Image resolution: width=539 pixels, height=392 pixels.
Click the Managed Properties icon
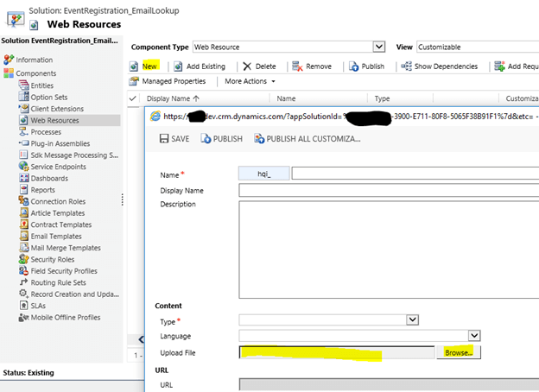pos(134,81)
